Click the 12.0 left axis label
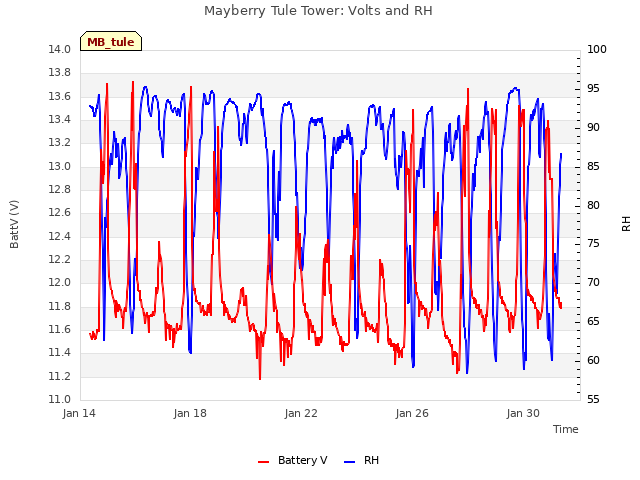 (x=60, y=283)
